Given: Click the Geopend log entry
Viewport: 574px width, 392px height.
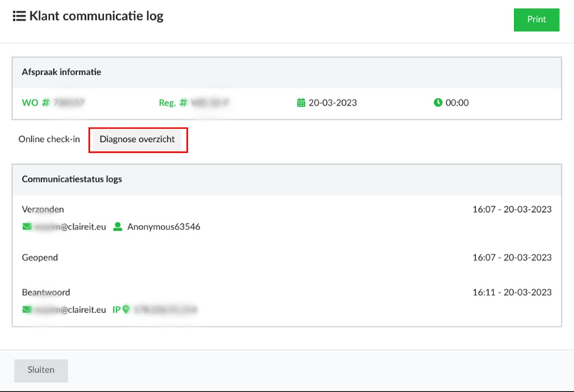Looking at the screenshot, I should (40, 258).
